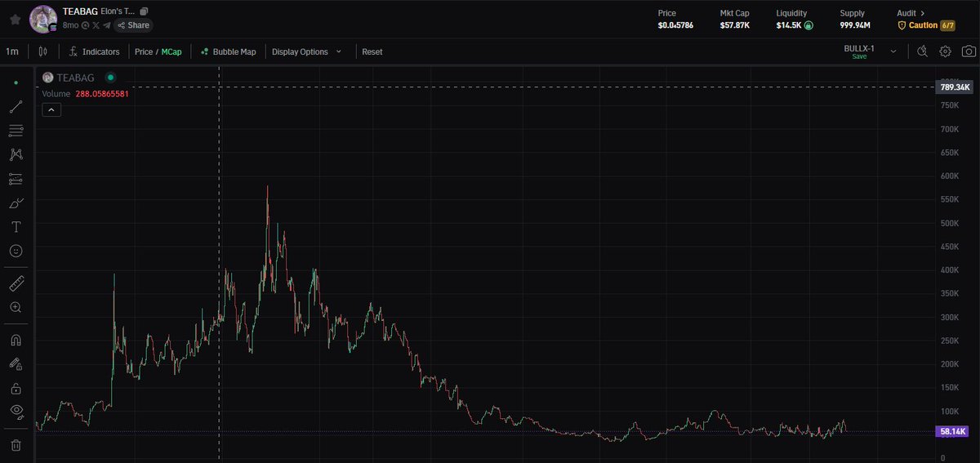Switch chart to Price mode
The height and width of the screenshot is (463, 980).
pos(144,51)
